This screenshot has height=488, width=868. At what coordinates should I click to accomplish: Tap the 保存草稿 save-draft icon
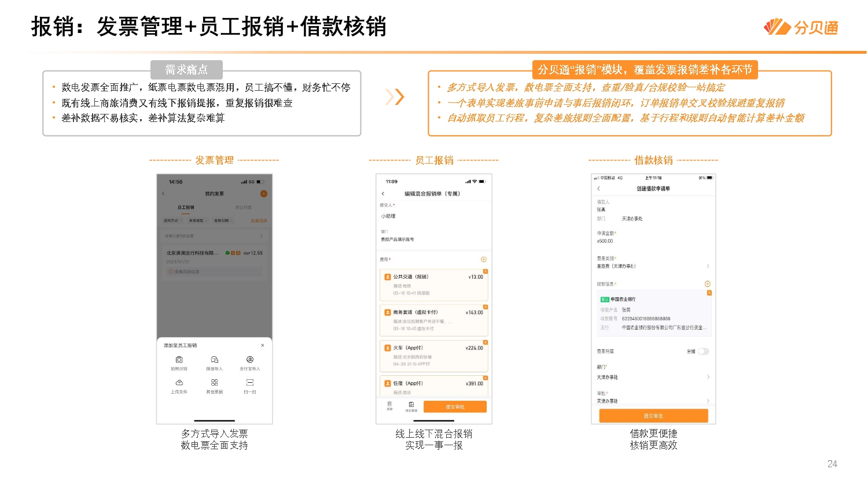point(411,405)
